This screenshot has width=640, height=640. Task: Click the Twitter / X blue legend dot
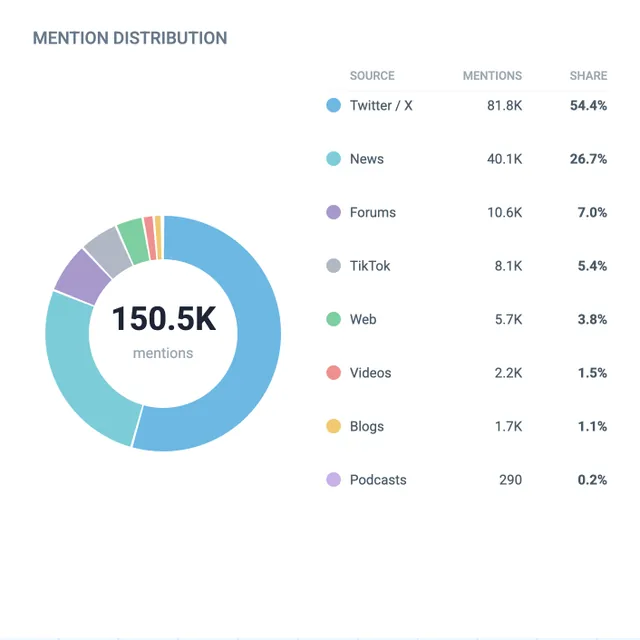pyautogui.click(x=333, y=105)
